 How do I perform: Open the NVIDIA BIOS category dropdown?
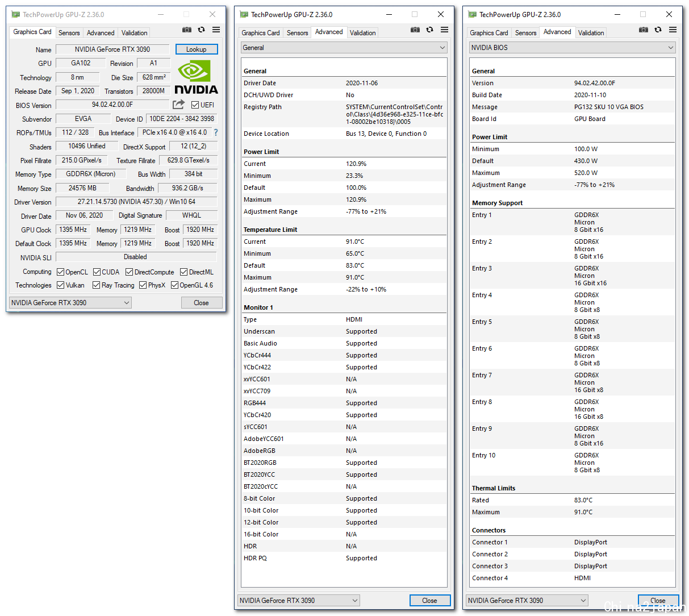pyautogui.click(x=572, y=48)
